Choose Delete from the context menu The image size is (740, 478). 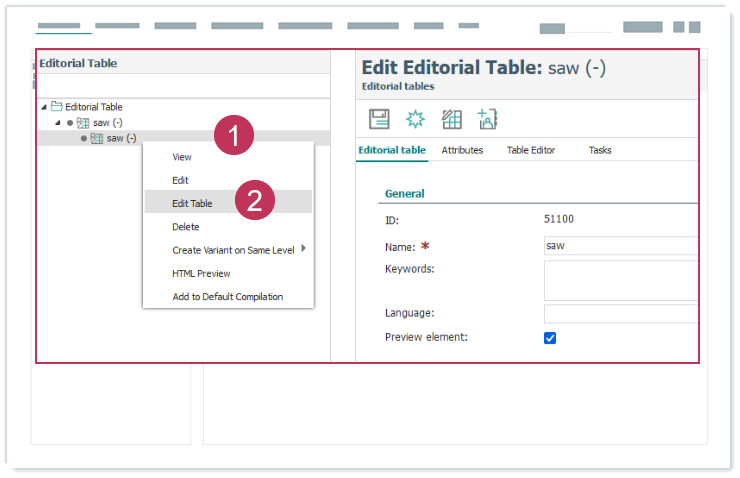click(186, 227)
